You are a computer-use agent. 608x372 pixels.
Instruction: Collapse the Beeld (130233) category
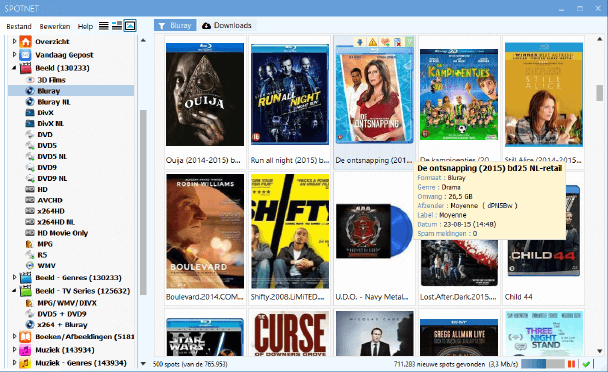(14, 68)
